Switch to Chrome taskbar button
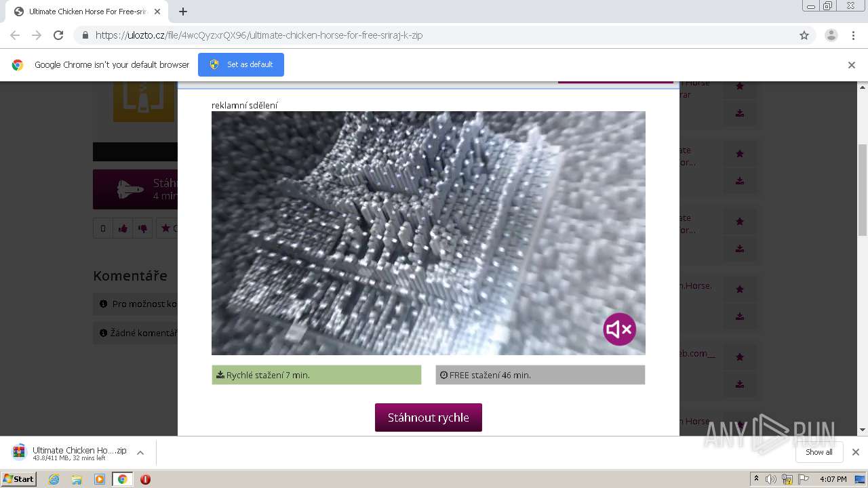The width and height of the screenshot is (868, 488). [x=122, y=479]
